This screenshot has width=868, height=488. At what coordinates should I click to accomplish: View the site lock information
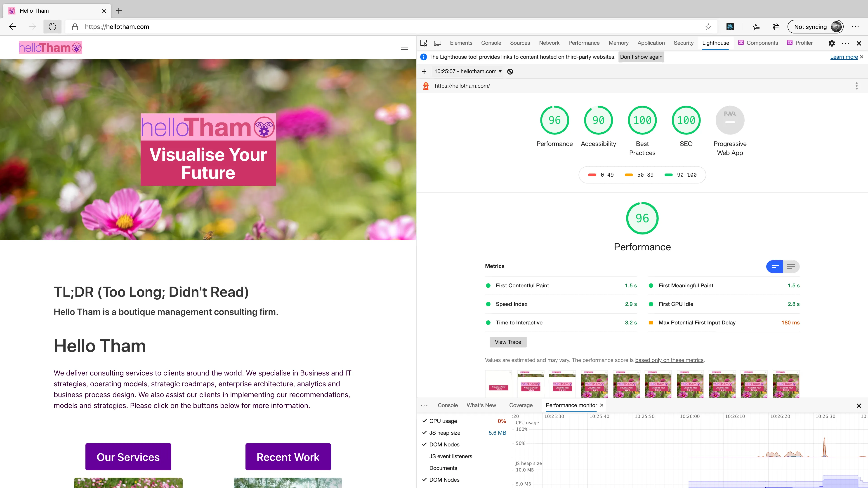click(75, 27)
